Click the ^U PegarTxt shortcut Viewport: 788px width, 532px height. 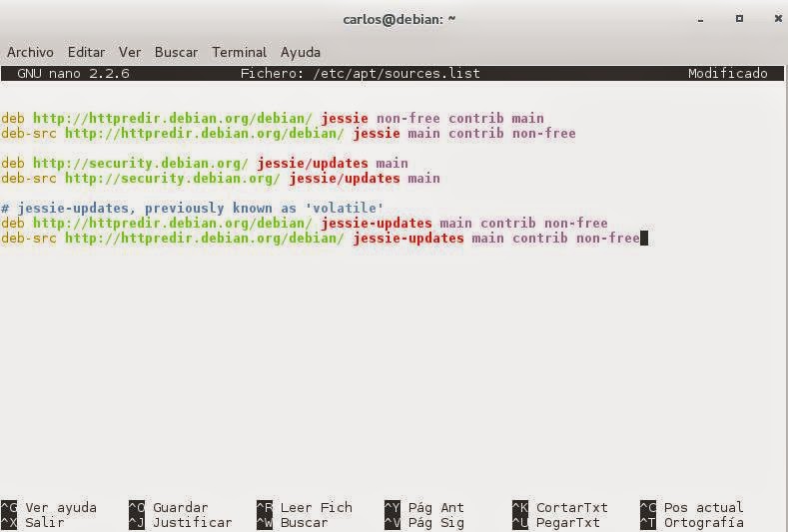[x=556, y=522]
